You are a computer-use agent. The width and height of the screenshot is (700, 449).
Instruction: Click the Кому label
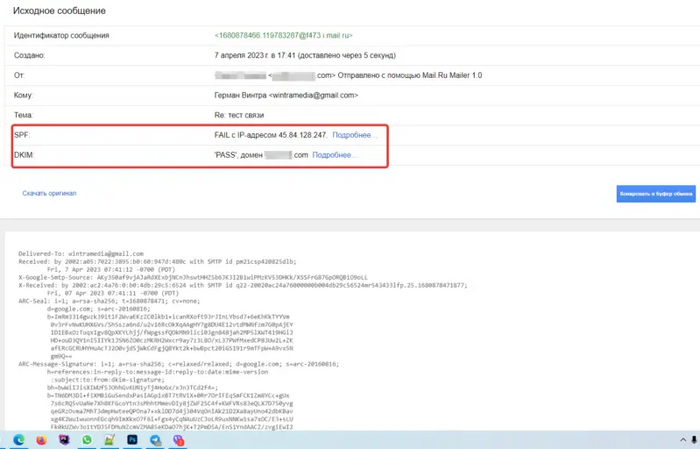click(x=23, y=95)
